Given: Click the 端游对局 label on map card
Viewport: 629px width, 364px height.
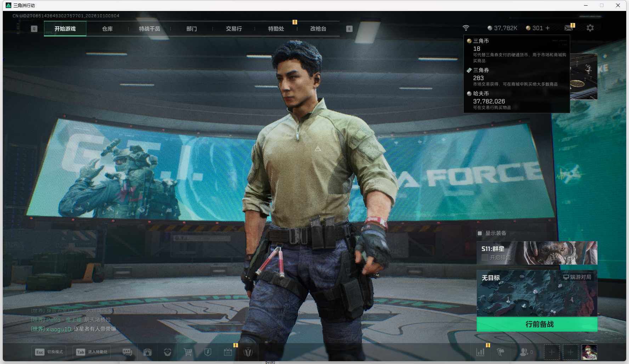Looking at the screenshot, I should 577,277.
